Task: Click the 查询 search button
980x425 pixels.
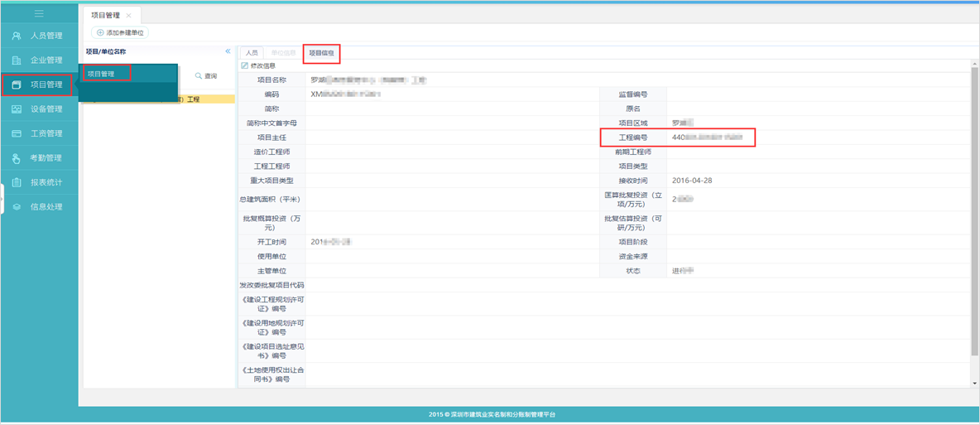Action: (x=206, y=76)
